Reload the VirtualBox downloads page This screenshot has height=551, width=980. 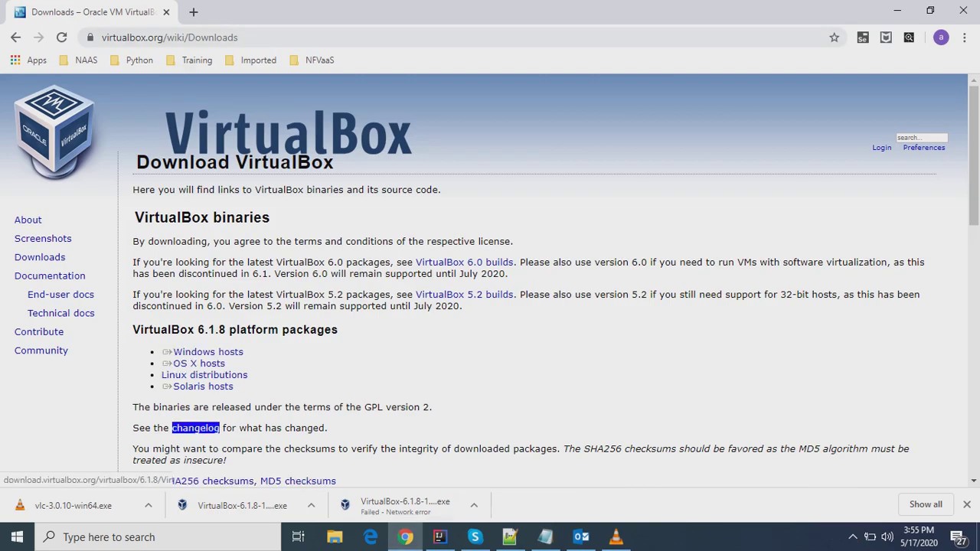pos(61,37)
